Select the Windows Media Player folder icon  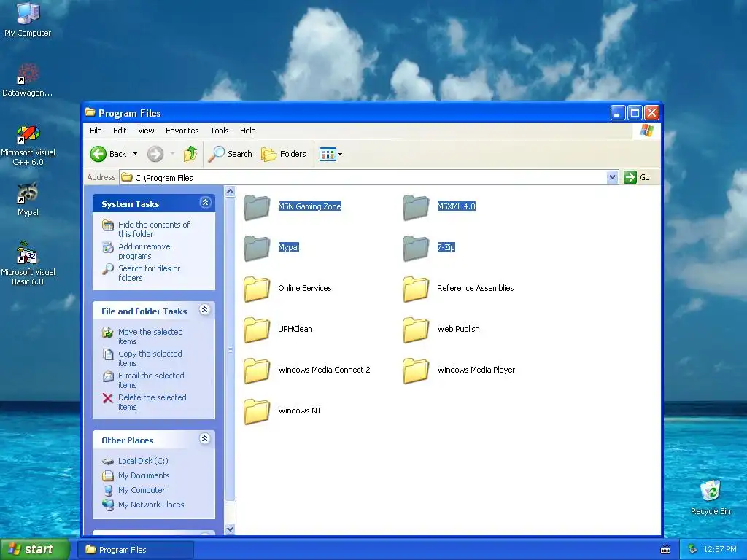pyautogui.click(x=416, y=370)
